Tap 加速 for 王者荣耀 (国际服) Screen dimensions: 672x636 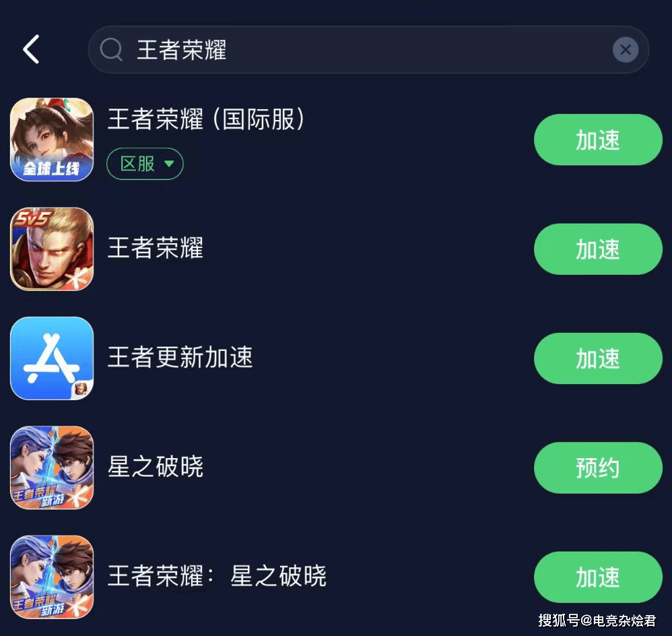(x=598, y=140)
